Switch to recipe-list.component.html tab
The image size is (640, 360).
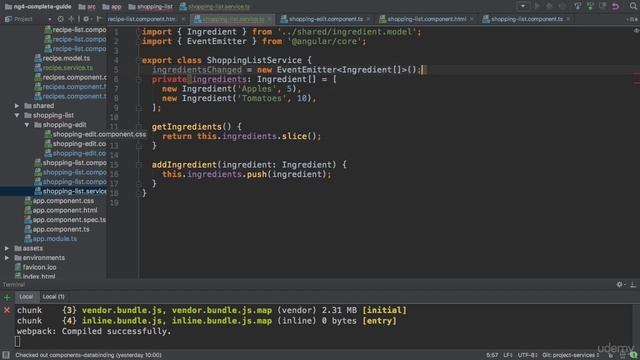[141, 19]
